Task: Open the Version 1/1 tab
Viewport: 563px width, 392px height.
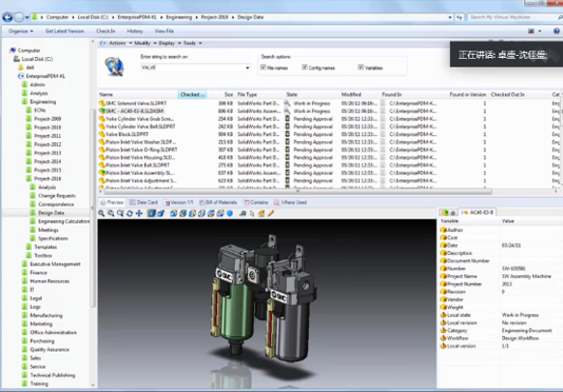Action: pyautogui.click(x=179, y=203)
